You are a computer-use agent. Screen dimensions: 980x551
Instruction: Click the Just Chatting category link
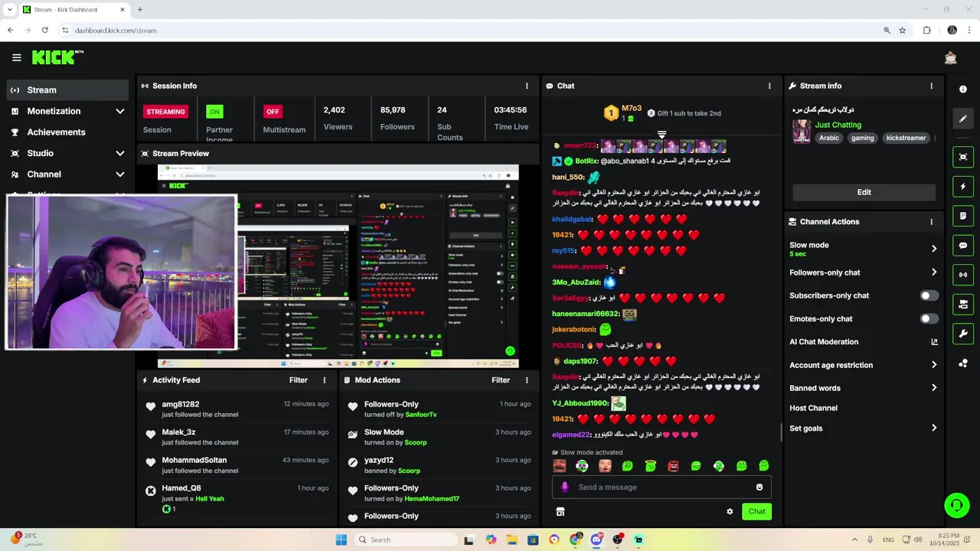click(x=838, y=125)
